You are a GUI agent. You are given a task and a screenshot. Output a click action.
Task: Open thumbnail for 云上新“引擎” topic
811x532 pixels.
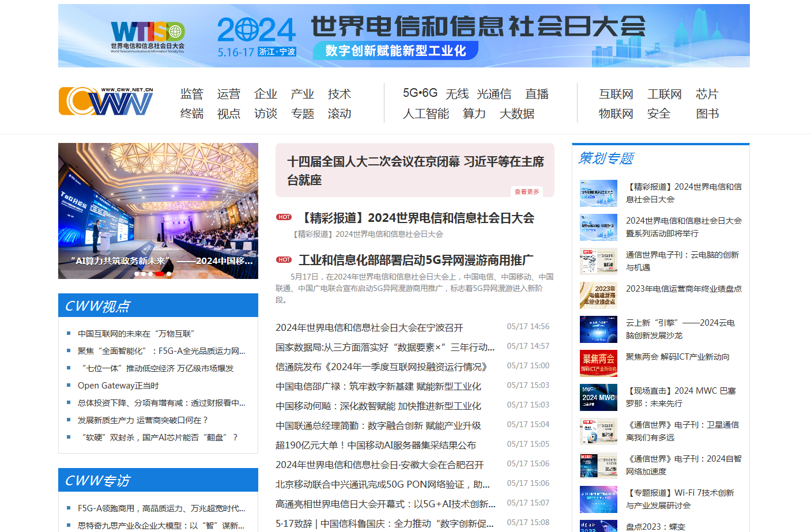[598, 329]
